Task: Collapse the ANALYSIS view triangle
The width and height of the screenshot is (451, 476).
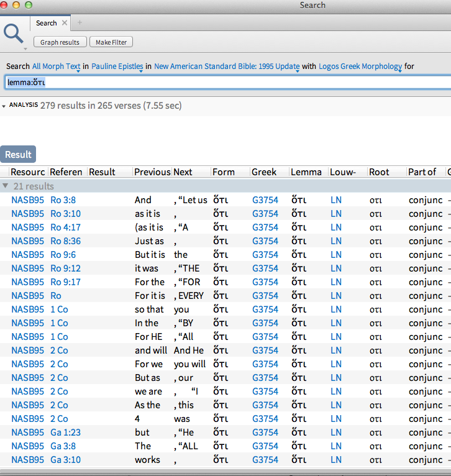Action: 4,106
